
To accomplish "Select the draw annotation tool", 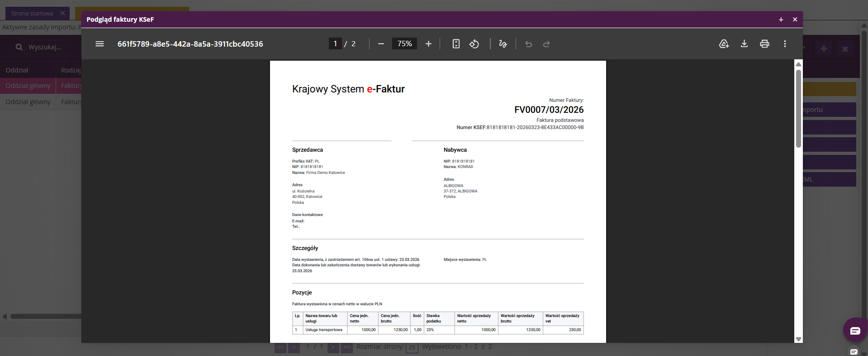I will point(503,44).
